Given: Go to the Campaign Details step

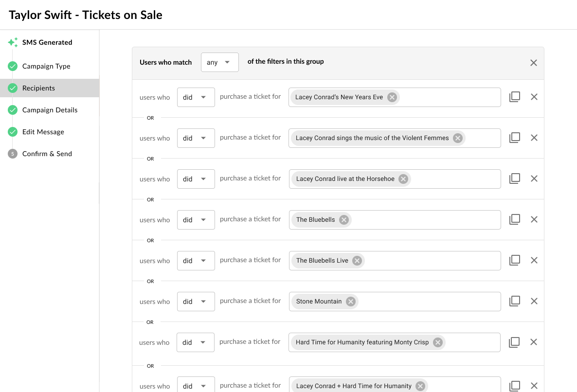Looking at the screenshot, I should [50, 110].
